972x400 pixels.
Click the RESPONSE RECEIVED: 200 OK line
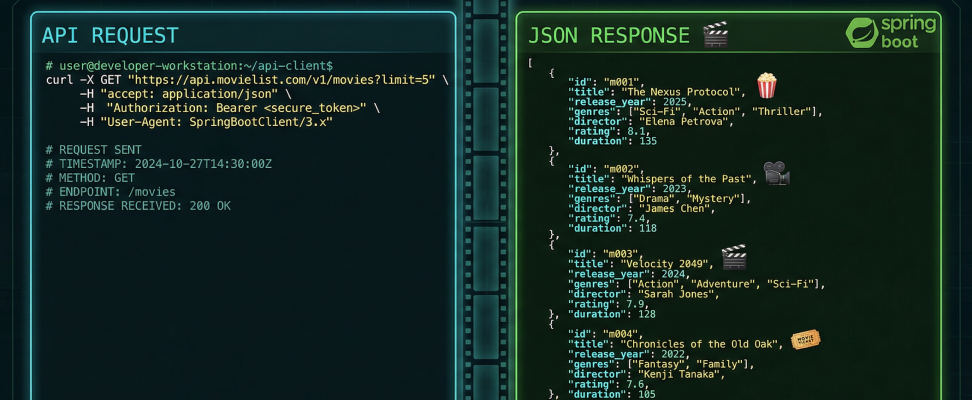(x=138, y=206)
